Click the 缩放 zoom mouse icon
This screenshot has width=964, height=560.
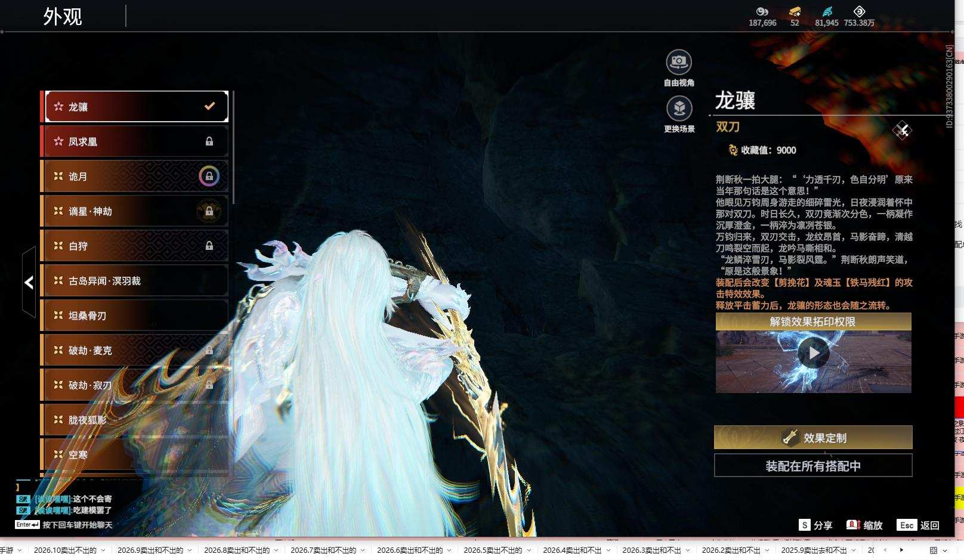[x=853, y=525]
